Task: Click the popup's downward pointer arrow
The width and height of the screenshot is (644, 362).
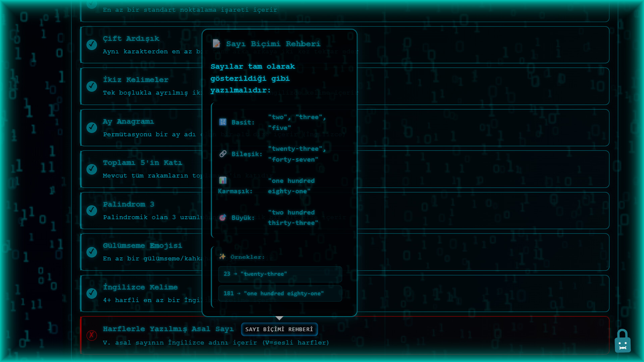Action: point(279,318)
